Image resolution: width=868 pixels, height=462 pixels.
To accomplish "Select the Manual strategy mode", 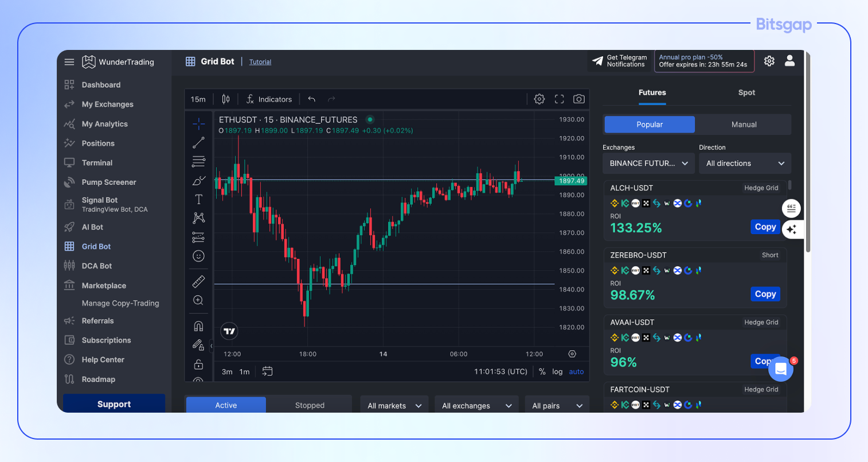I will point(744,124).
